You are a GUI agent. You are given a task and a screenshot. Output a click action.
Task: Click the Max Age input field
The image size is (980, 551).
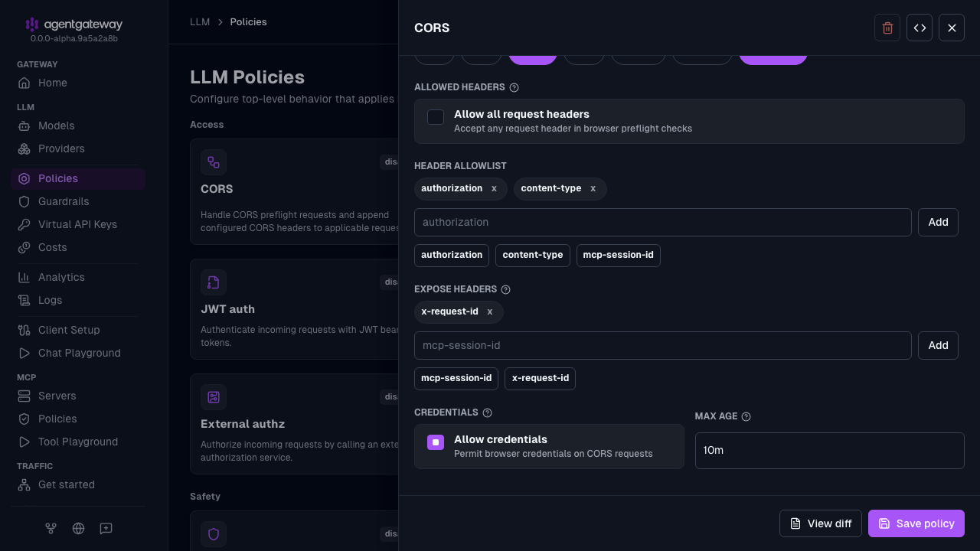(830, 451)
